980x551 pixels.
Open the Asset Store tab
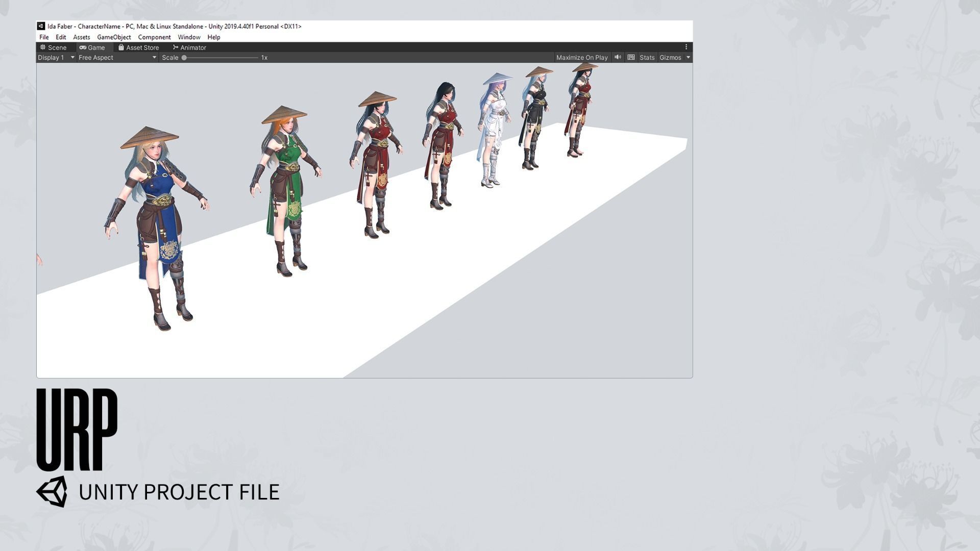[x=138, y=47]
